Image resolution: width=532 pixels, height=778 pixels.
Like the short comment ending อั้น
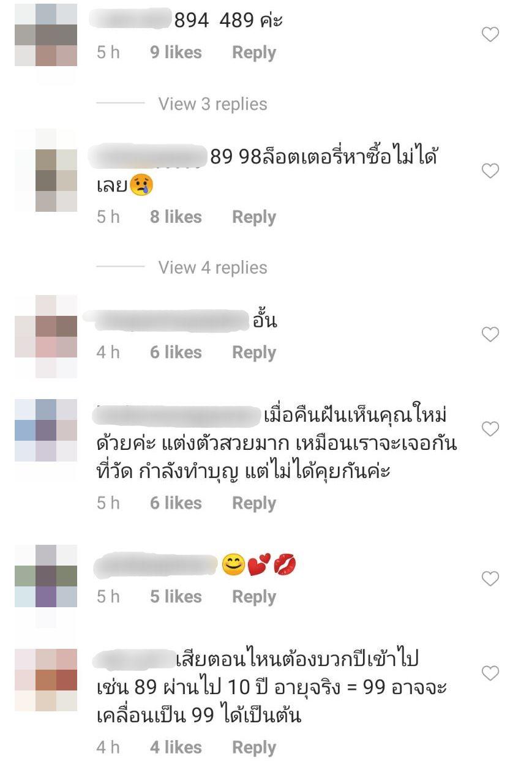[x=490, y=334]
